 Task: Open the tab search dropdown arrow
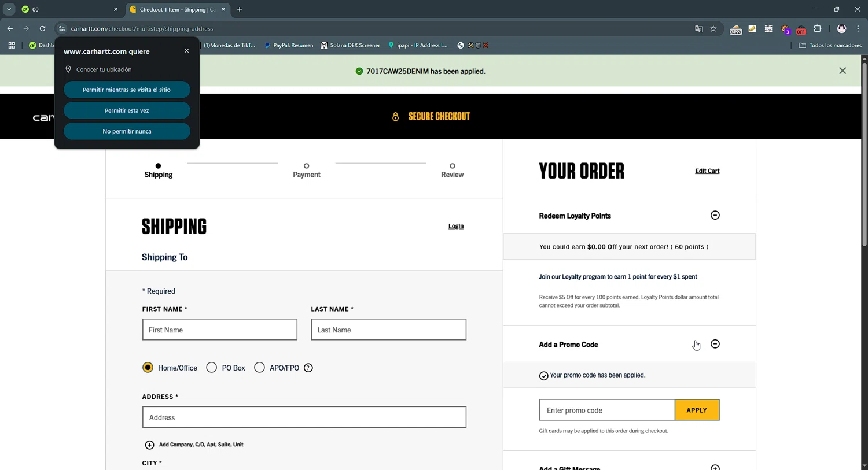9,9
